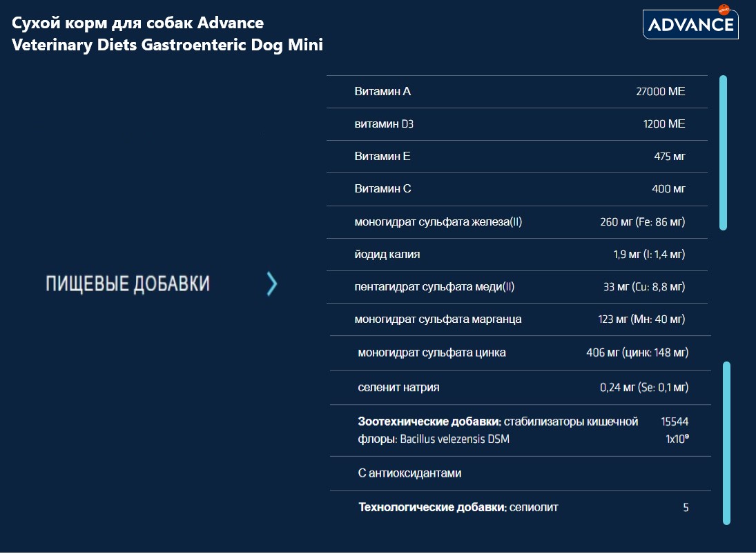Select the йодид калия row label
Screen dimensions: 756x554
[x=387, y=255]
